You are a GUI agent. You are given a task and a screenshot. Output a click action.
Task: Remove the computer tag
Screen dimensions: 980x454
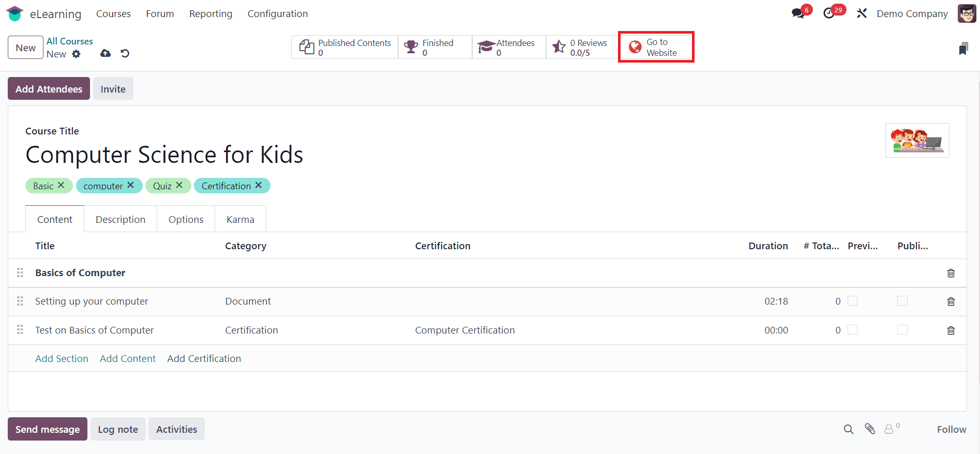click(130, 185)
